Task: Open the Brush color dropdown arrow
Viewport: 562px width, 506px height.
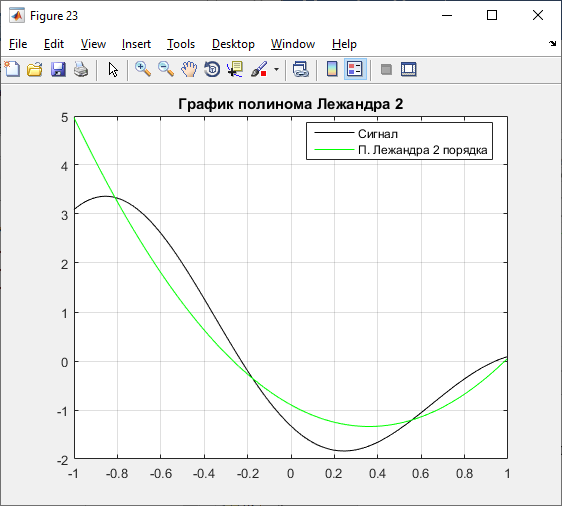Action: click(276, 69)
